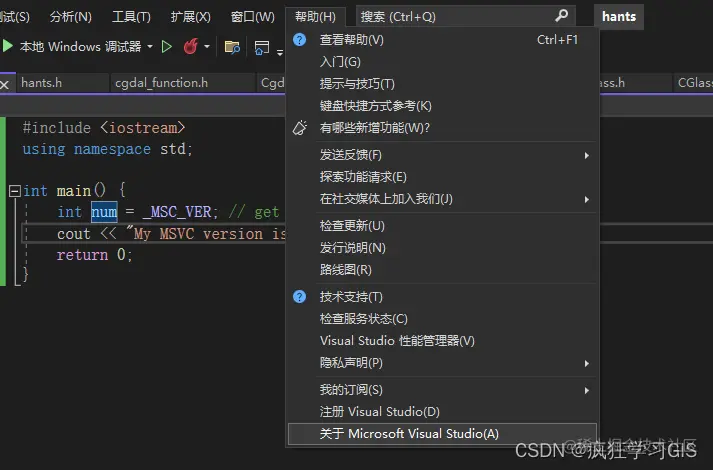Click Start Without Debugging outline play icon
This screenshot has width=713, height=470.
(x=167, y=47)
